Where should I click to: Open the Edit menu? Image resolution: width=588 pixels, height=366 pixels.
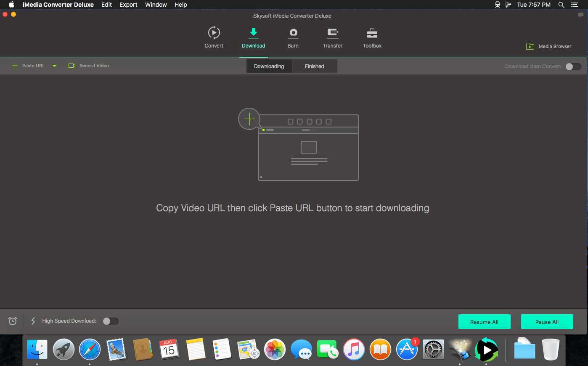click(x=107, y=5)
